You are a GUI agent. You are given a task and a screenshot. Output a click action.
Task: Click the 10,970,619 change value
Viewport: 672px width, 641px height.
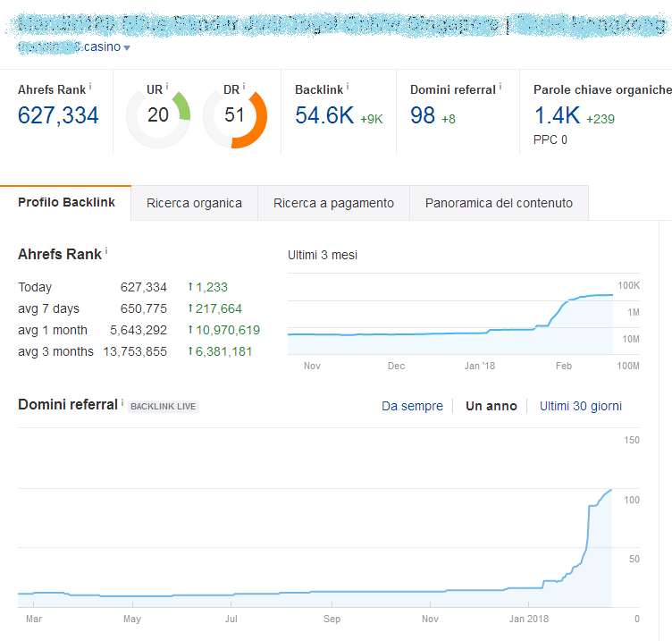coord(228,330)
